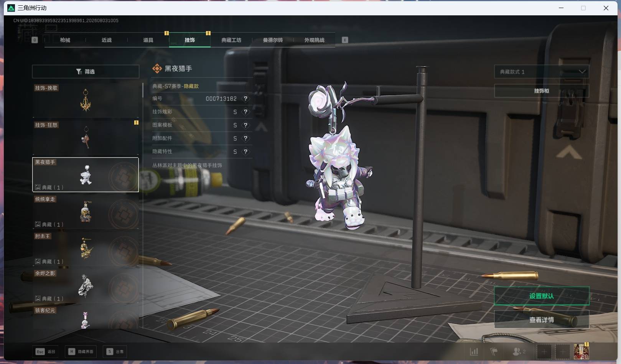Image resolution: width=621 pixels, height=364 pixels.
Task: Switch to the 曼德尔砖 tab
Action: tap(273, 40)
